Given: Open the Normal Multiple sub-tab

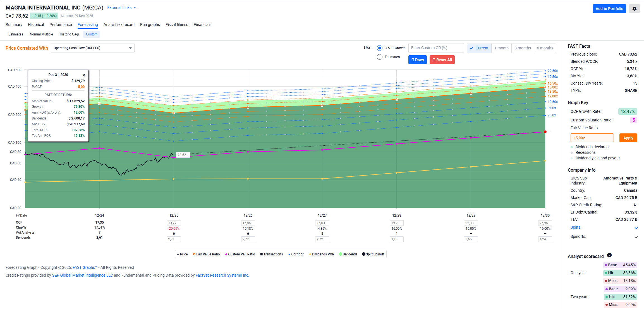Looking at the screenshot, I should (x=41, y=34).
